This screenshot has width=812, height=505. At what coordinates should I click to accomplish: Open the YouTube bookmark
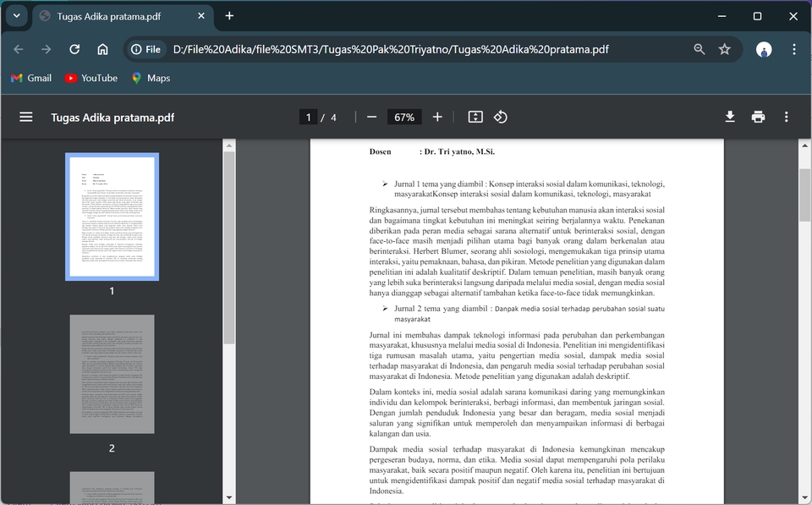91,78
